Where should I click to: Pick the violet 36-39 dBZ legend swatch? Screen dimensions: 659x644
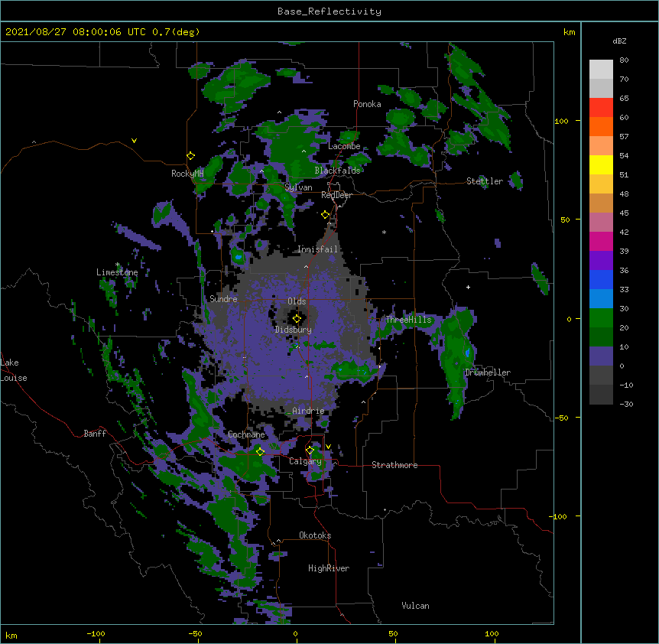601,261
